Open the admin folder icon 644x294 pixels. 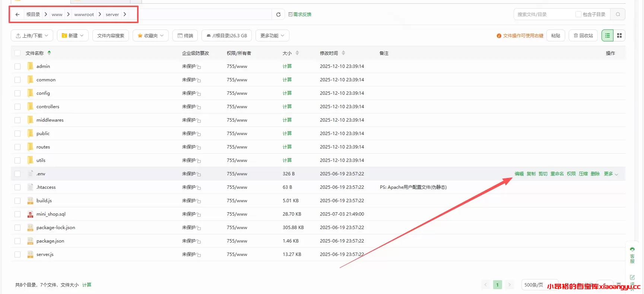[30, 66]
